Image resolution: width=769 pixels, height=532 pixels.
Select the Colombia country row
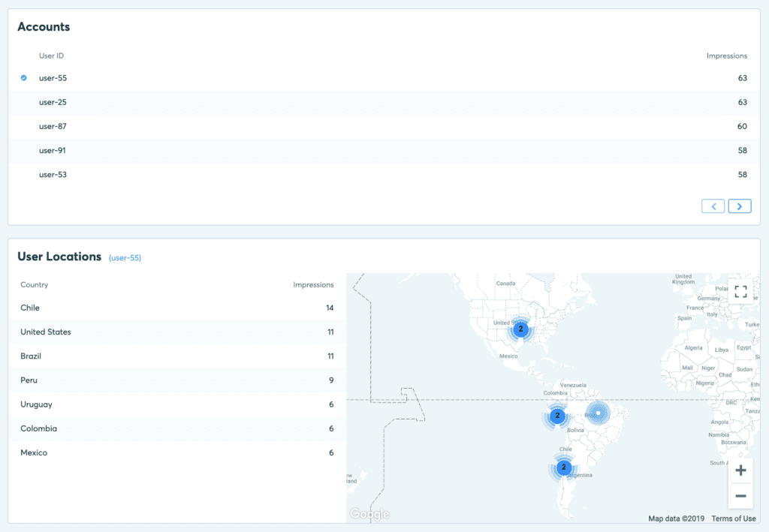pyautogui.click(x=177, y=428)
